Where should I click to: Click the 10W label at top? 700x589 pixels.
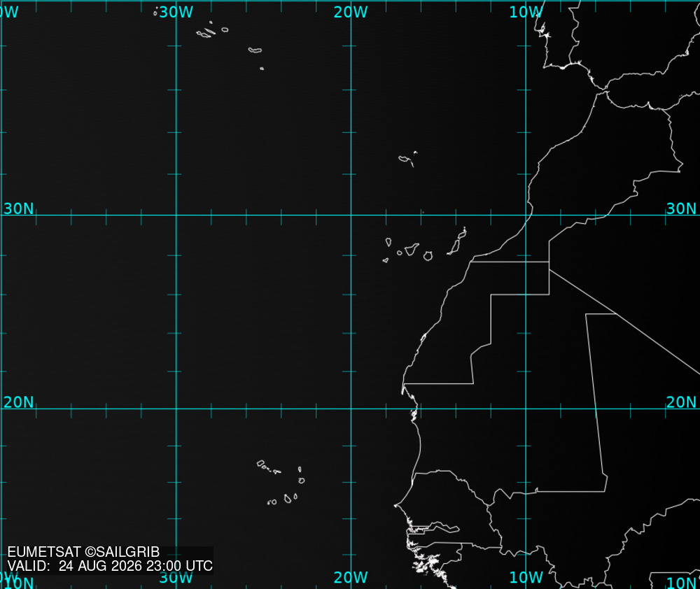point(526,12)
